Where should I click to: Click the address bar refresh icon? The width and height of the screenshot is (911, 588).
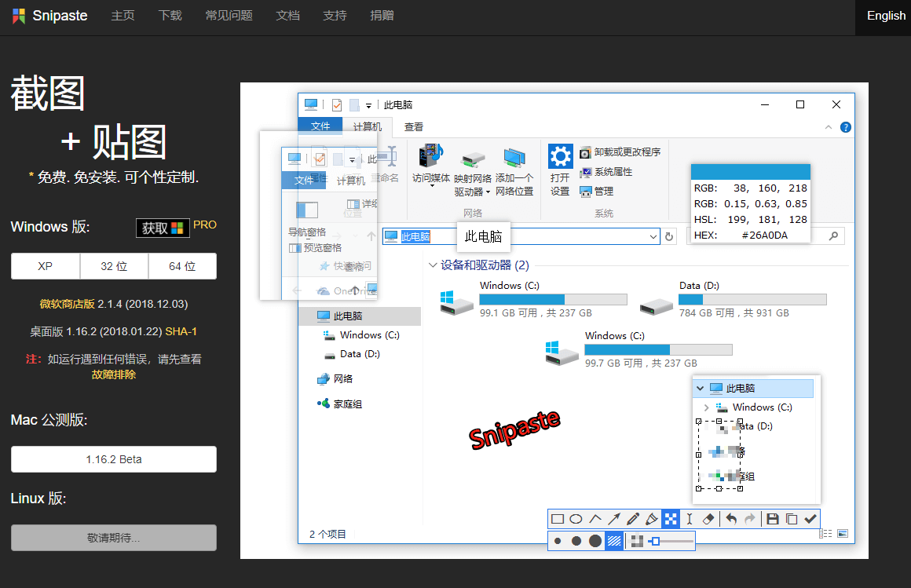click(x=669, y=236)
